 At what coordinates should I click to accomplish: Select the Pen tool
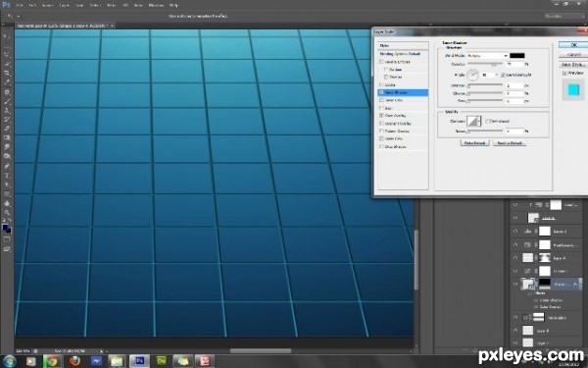(x=7, y=167)
